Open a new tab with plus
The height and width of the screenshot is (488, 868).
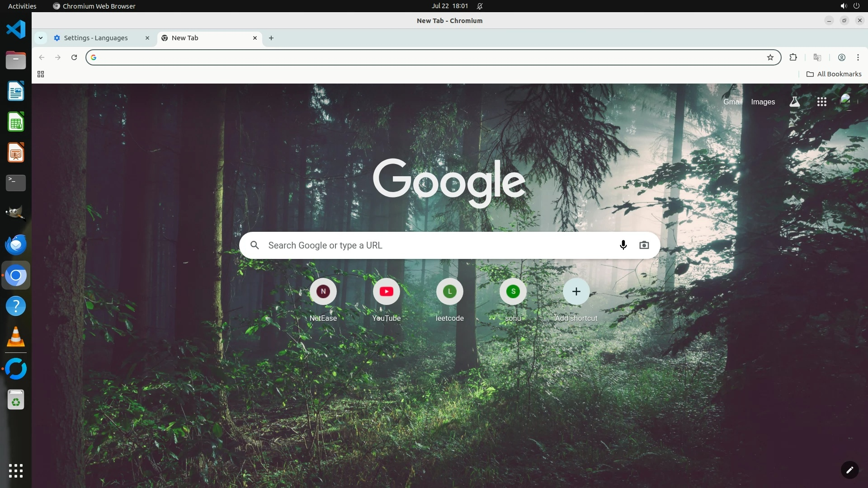[271, 38]
